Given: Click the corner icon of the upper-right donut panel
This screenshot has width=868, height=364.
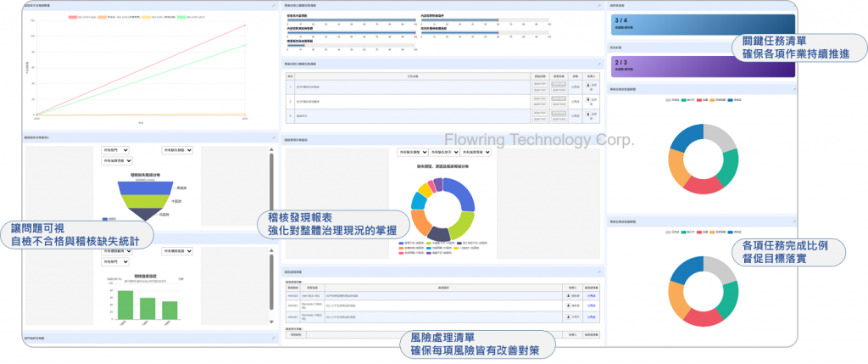Looking at the screenshot, I should [795, 88].
